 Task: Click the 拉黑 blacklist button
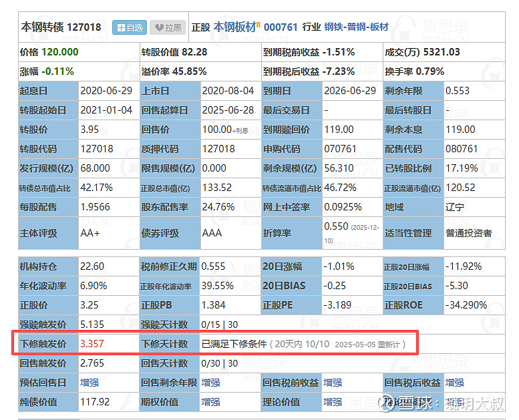point(168,27)
